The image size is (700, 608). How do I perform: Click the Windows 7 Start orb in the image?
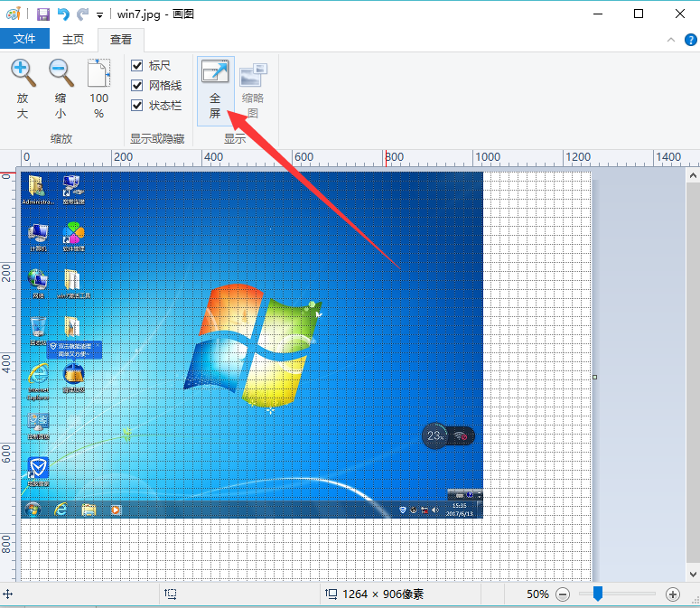(33, 510)
